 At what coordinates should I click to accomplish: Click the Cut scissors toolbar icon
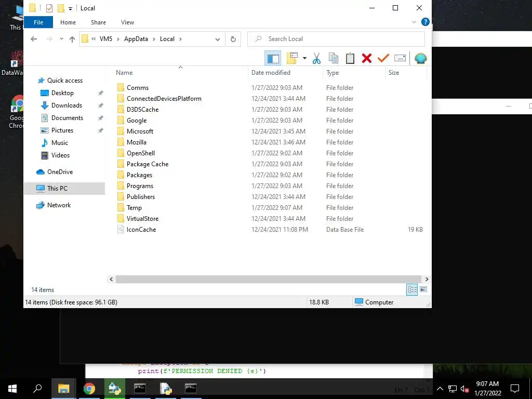316,58
